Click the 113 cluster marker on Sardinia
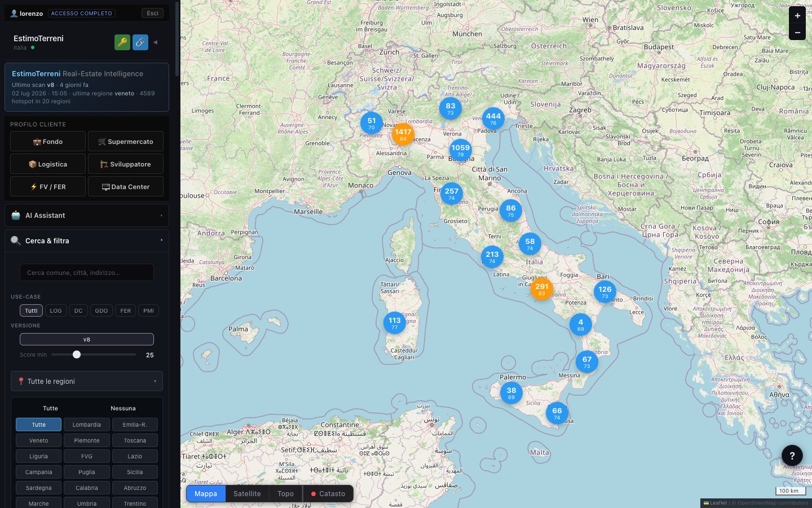812x508 pixels. pos(395,323)
